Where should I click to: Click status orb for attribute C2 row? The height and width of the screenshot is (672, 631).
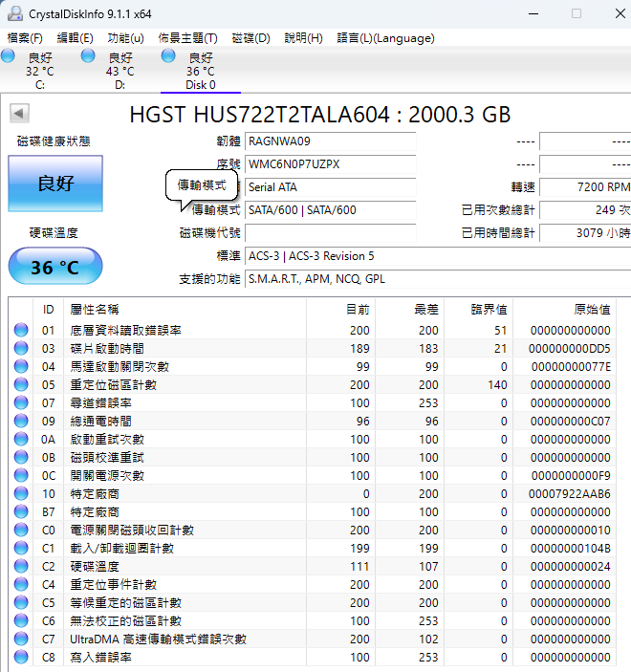click(x=21, y=566)
